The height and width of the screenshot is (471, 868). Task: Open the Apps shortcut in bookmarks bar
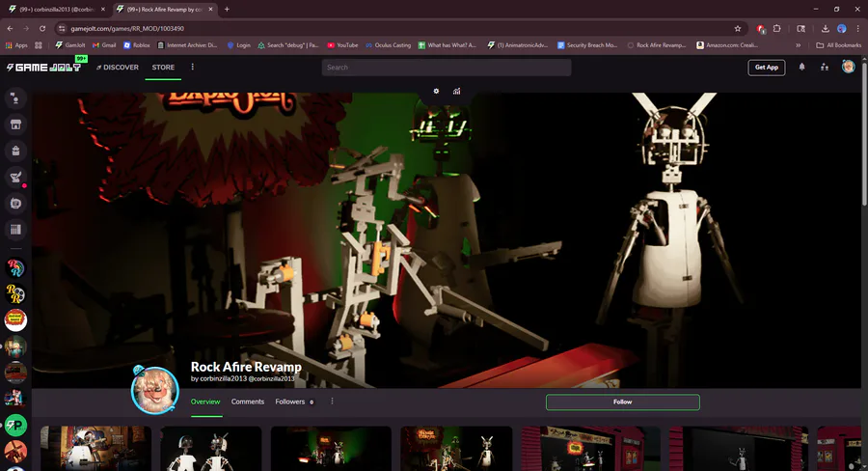(16, 45)
